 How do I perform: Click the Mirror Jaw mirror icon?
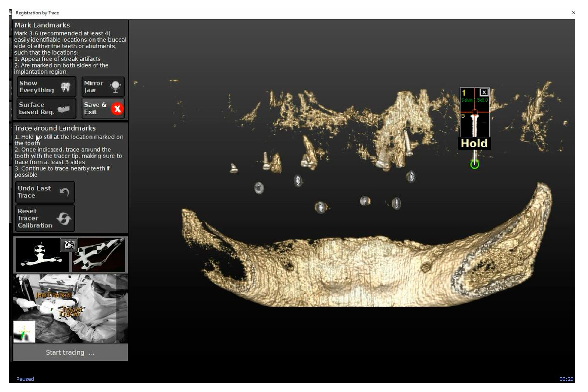tap(115, 87)
